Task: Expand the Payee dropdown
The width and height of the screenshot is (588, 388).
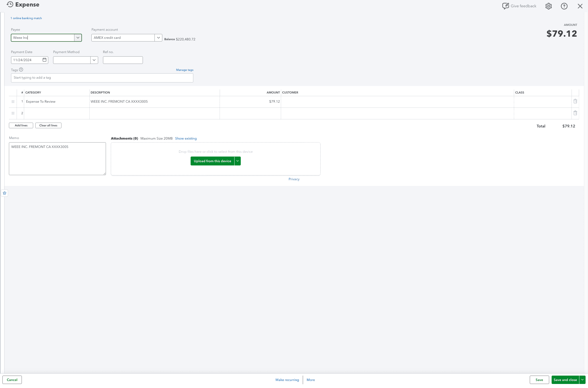Action: [x=78, y=38]
